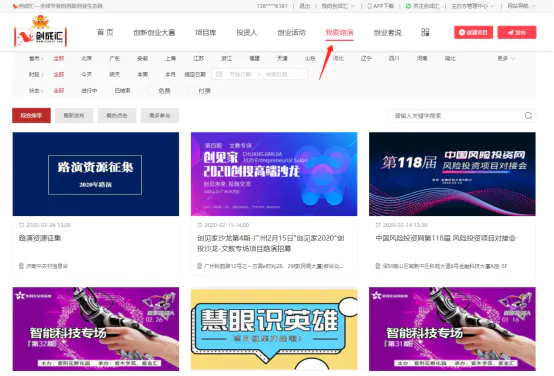Expand the 更多 provinces list
The height and width of the screenshot is (376, 554).
click(x=506, y=58)
